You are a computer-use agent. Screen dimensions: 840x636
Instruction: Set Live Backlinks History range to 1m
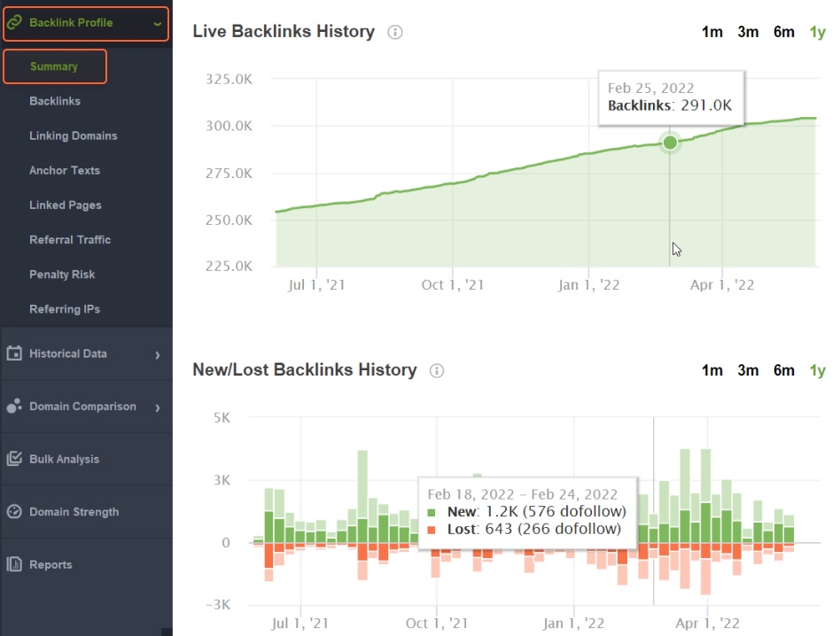click(x=712, y=32)
